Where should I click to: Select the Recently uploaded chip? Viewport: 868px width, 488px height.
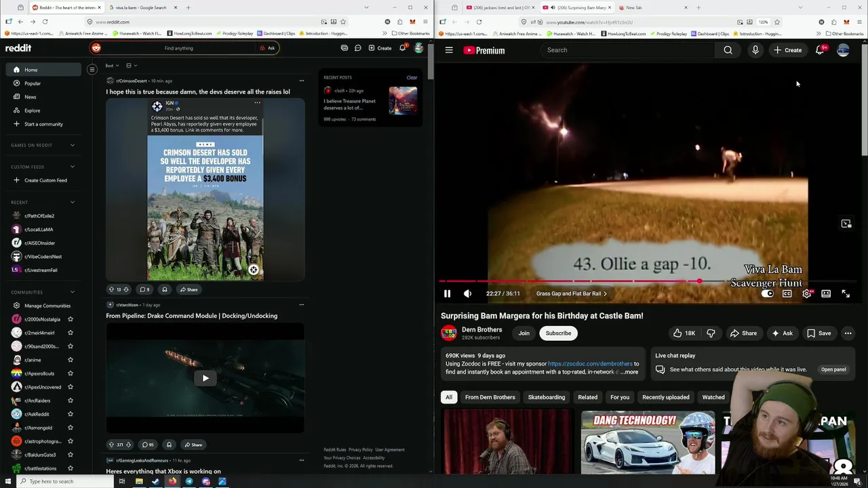[665, 397]
